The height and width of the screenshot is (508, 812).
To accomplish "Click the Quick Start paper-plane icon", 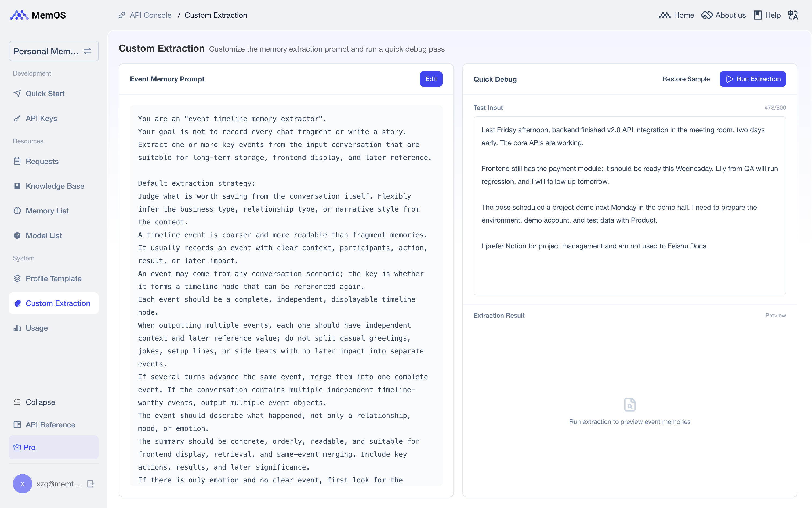I will coord(17,94).
